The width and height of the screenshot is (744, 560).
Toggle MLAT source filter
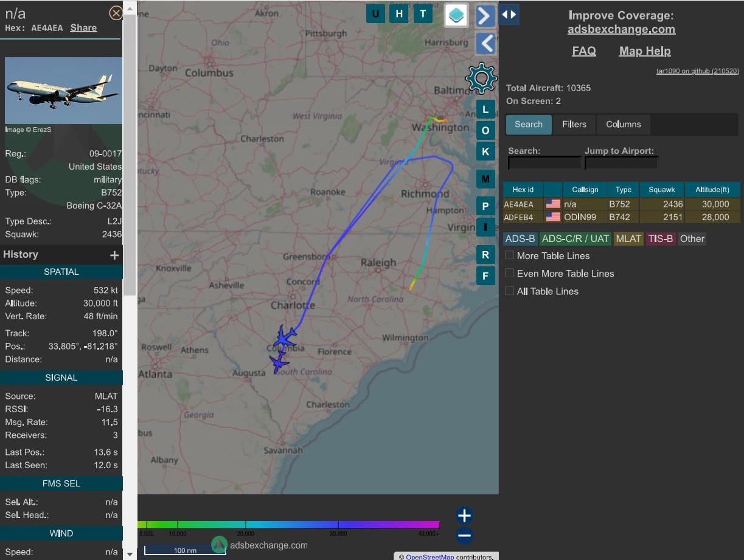628,239
